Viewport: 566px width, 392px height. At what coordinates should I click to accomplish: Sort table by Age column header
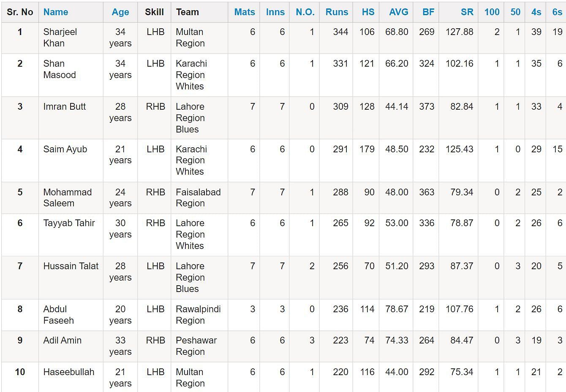(120, 12)
